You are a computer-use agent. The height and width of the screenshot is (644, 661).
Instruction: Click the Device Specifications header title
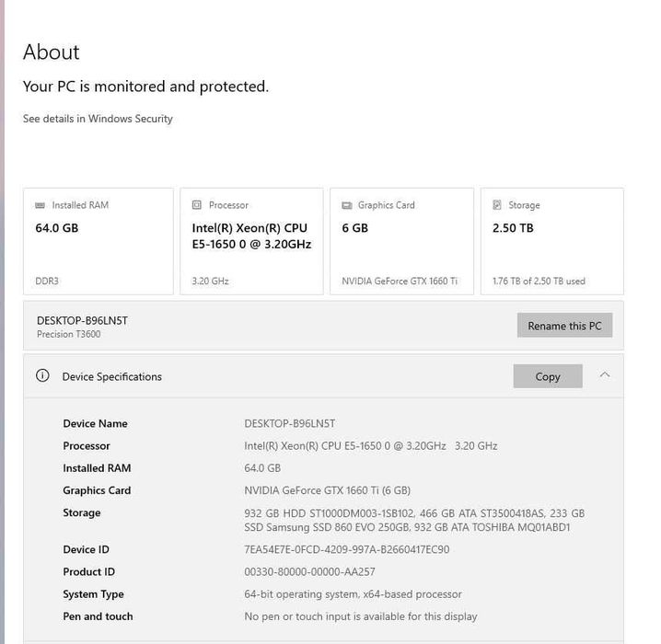click(112, 376)
